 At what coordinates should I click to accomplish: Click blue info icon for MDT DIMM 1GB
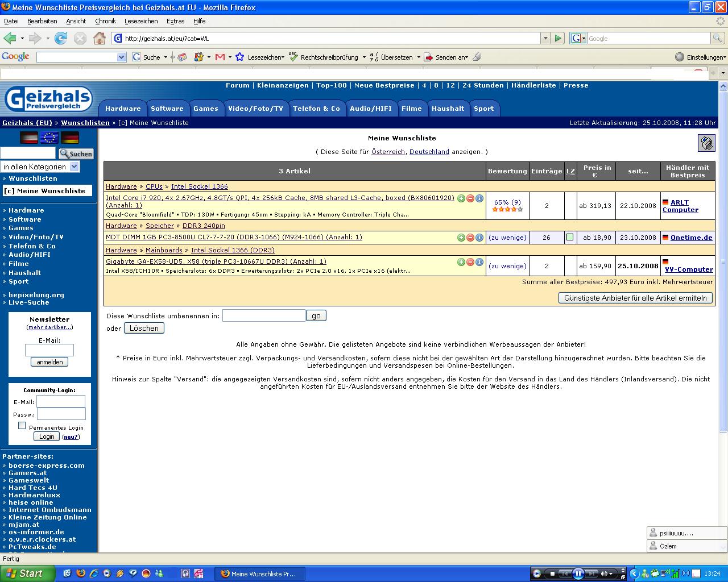click(479, 238)
